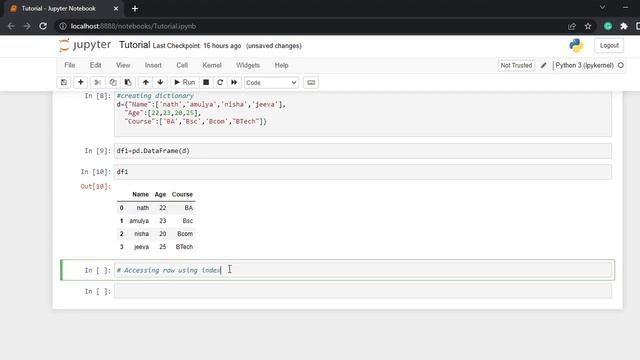Click the 'Bcom' table cell
Viewport: 640px width, 360px height.
(185, 234)
